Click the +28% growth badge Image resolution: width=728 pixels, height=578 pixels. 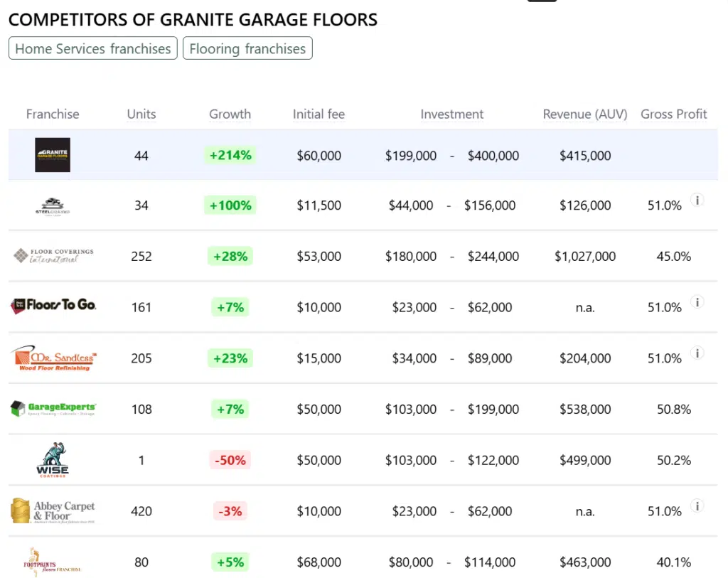coord(230,256)
